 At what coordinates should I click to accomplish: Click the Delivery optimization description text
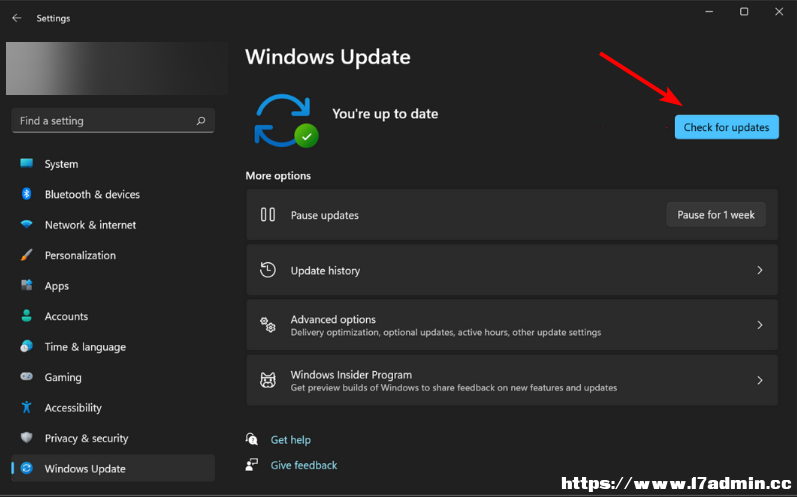click(446, 332)
